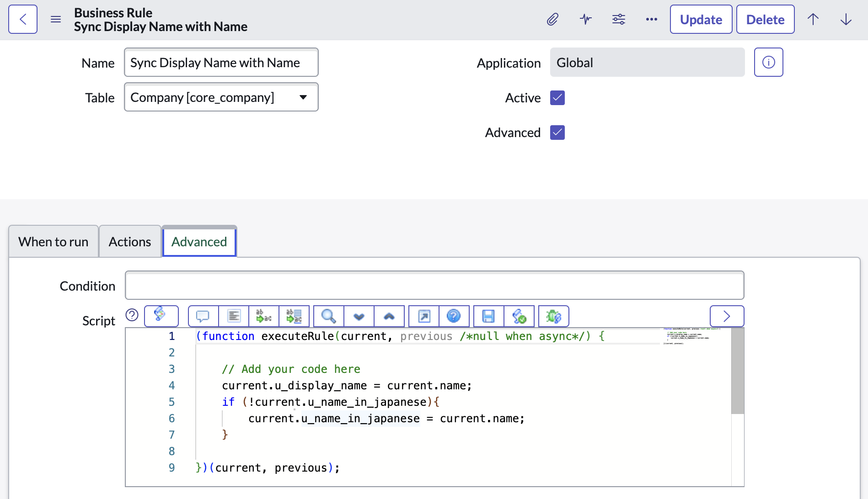Uncheck the Active checkbox
868x499 pixels.
coord(557,97)
